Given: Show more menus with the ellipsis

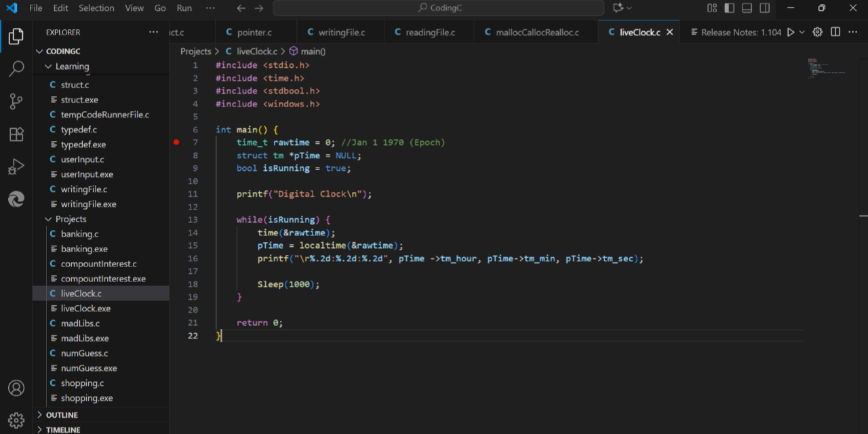Looking at the screenshot, I should coord(210,8).
